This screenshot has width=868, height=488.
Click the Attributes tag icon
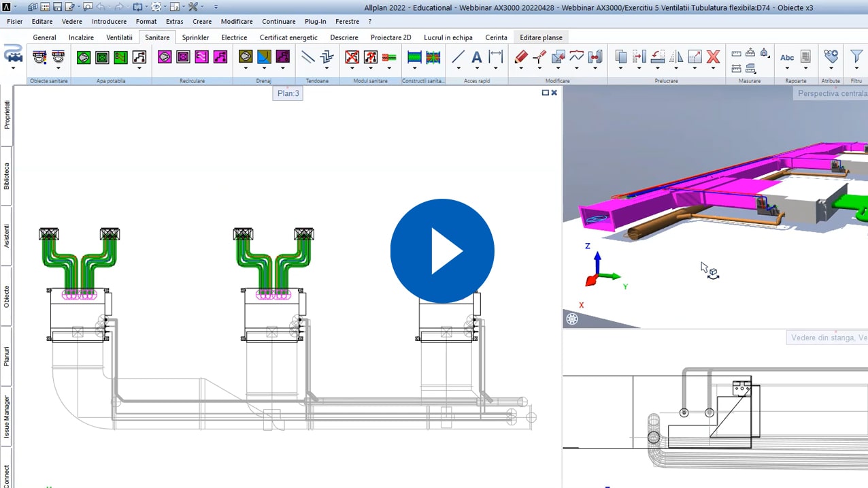(x=831, y=56)
